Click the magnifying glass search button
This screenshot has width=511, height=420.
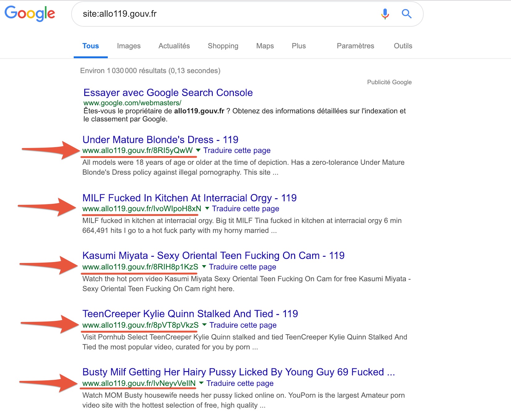[406, 14]
